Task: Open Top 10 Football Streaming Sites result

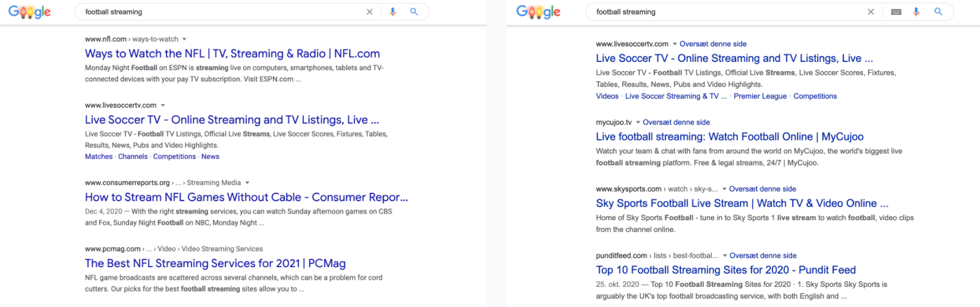Action: click(x=726, y=270)
